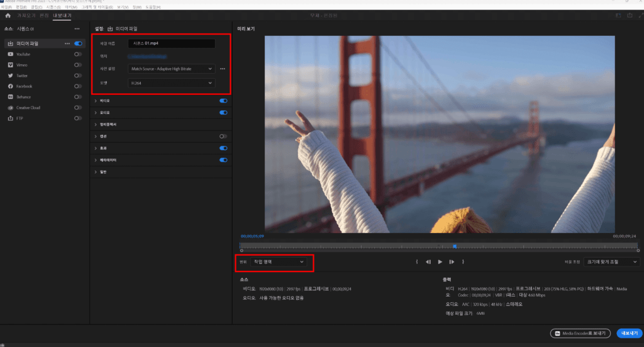Click the blue playhead marker on preview timeline
Screen dimensions: 644x347
pos(455,246)
